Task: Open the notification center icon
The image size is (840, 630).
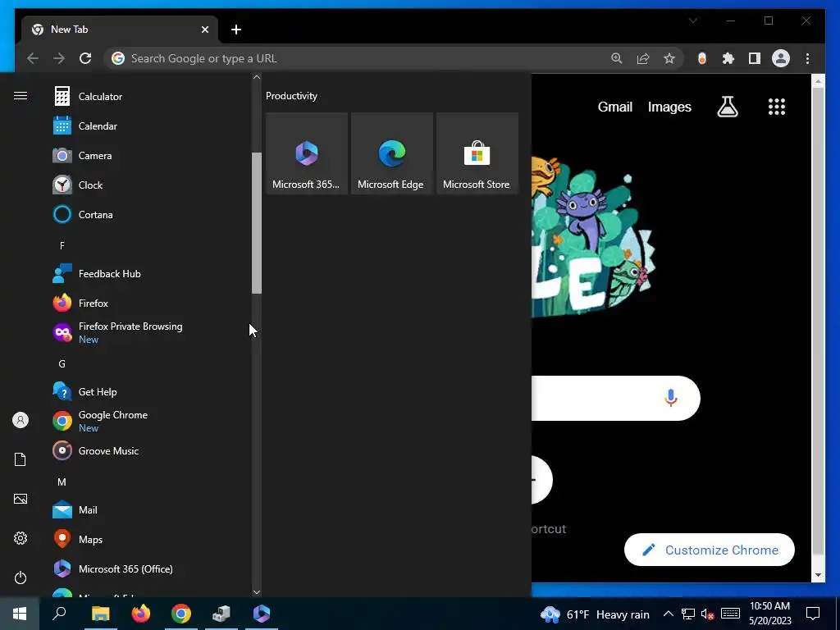Action: click(813, 614)
